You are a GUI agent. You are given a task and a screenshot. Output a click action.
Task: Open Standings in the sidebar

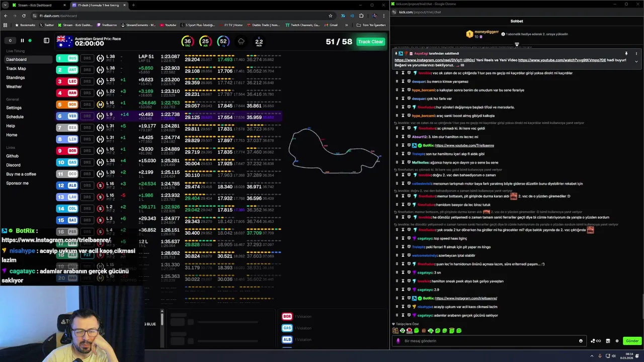(x=16, y=77)
